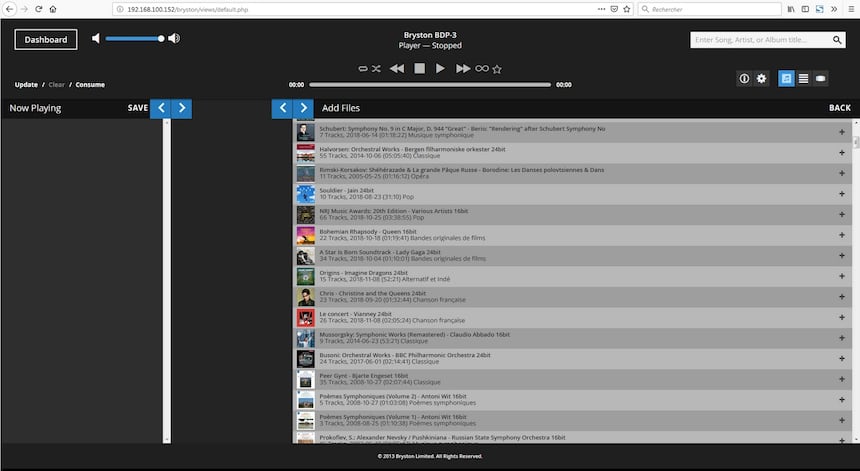Stop playback with the square button
The height and width of the screenshot is (471, 860).
click(420, 68)
